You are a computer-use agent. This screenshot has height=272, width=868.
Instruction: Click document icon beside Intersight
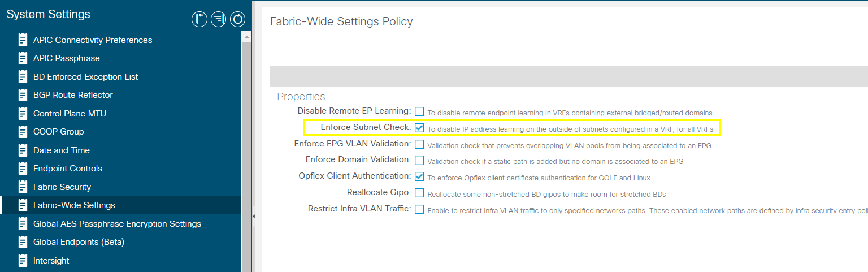23,261
